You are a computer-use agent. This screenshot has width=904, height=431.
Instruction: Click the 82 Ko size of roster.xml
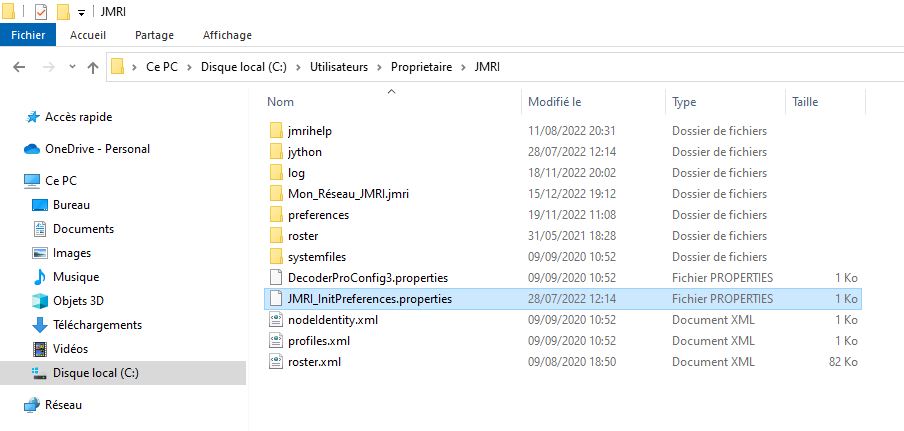coord(843,362)
